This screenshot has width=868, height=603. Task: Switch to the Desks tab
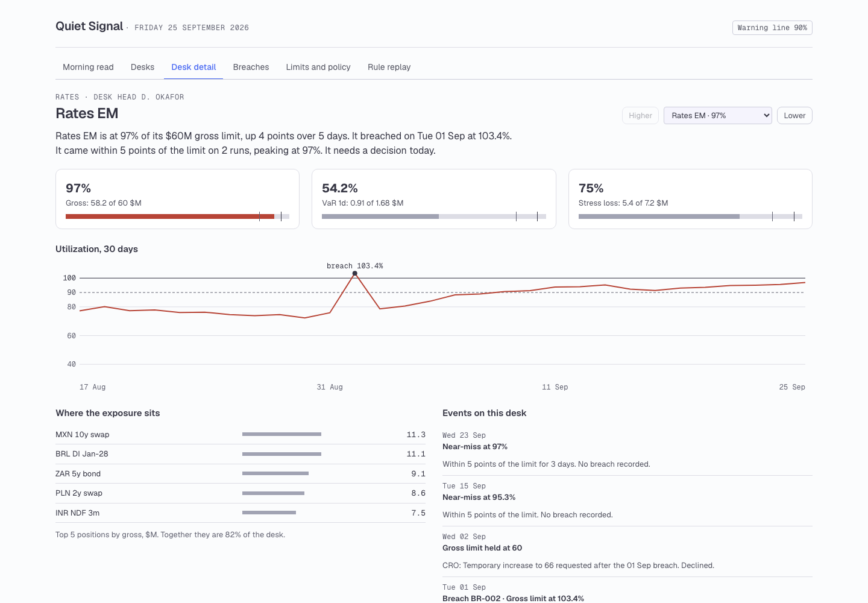(142, 67)
